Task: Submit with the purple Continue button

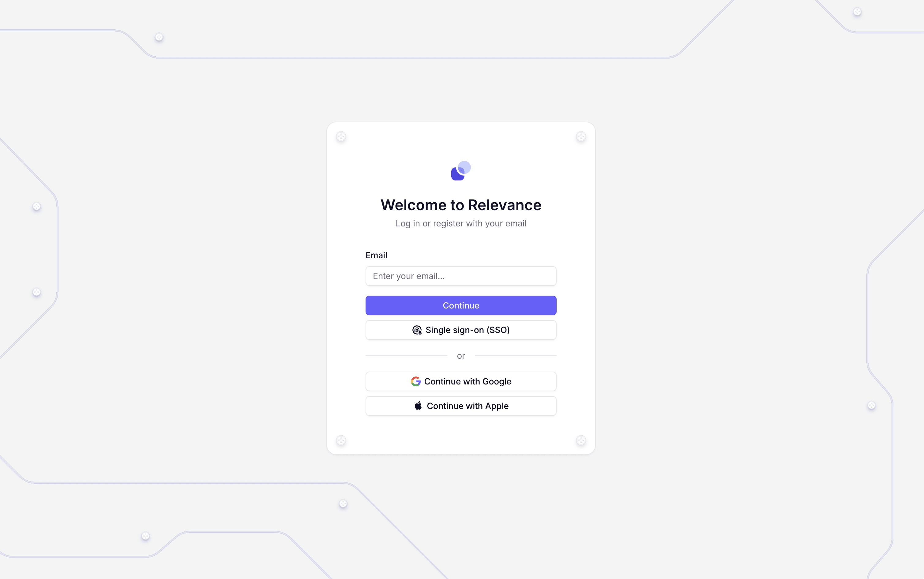Action: point(461,305)
